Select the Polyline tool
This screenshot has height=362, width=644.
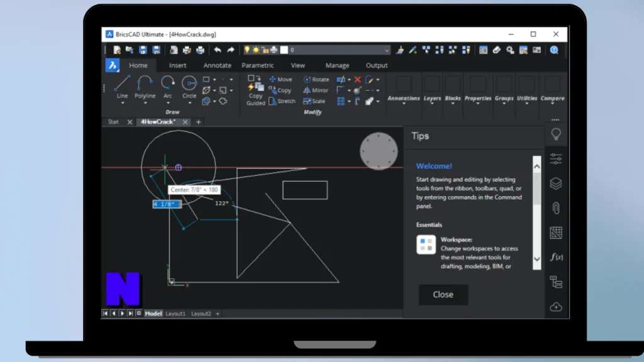pos(145,87)
